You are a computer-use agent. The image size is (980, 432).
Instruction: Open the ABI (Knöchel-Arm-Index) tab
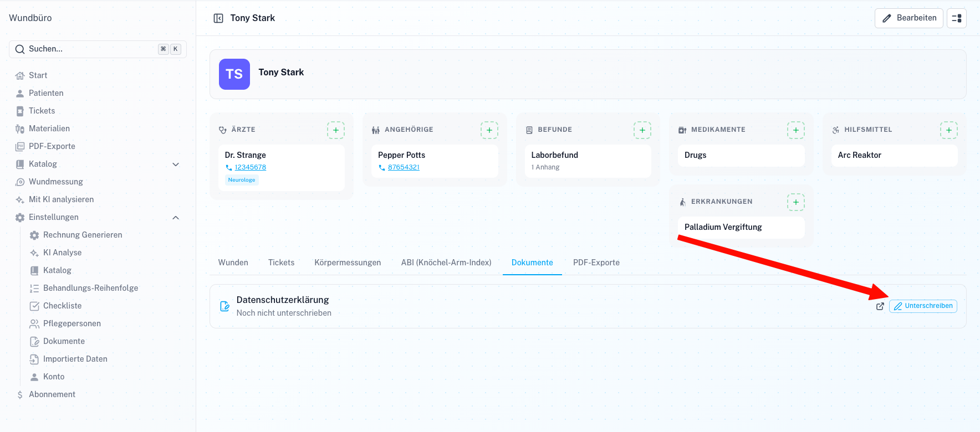click(x=446, y=263)
